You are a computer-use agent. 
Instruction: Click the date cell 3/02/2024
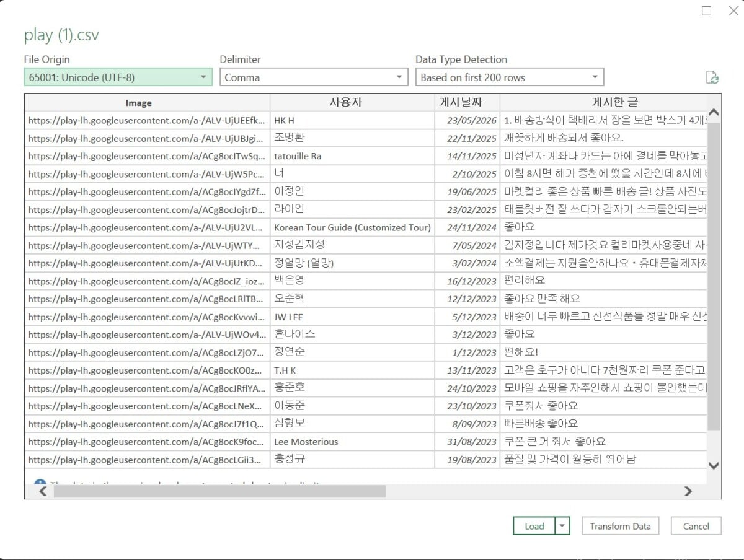[x=467, y=263]
